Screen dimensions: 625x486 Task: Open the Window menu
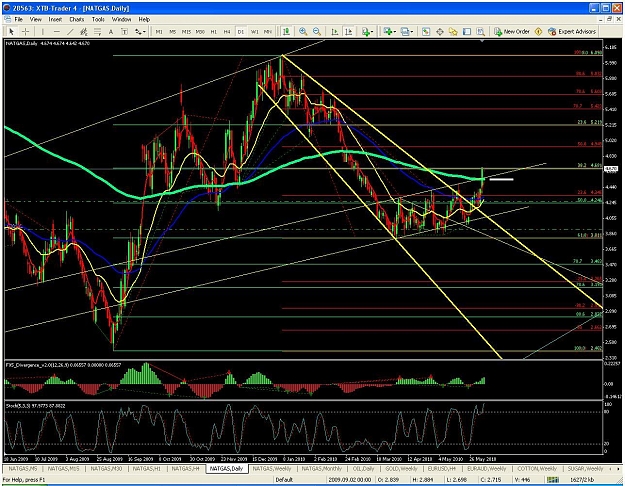click(x=121, y=19)
